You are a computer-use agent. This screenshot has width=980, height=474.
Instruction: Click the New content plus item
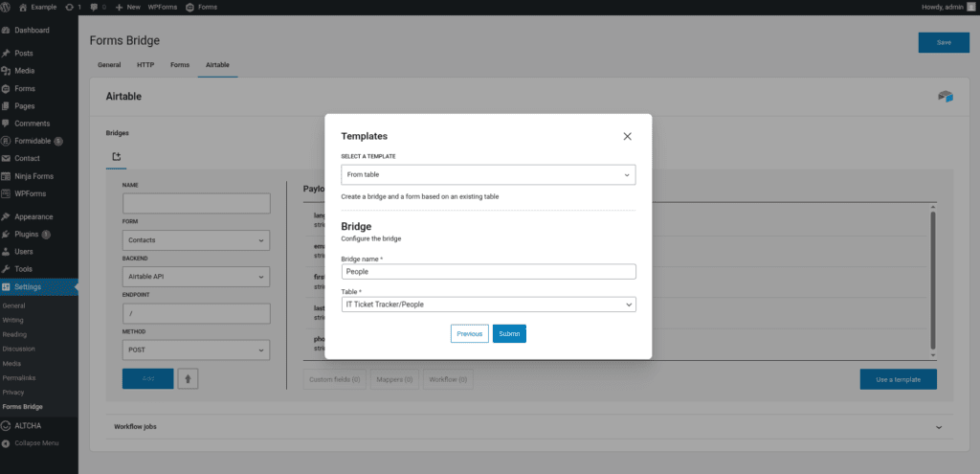(128, 7)
